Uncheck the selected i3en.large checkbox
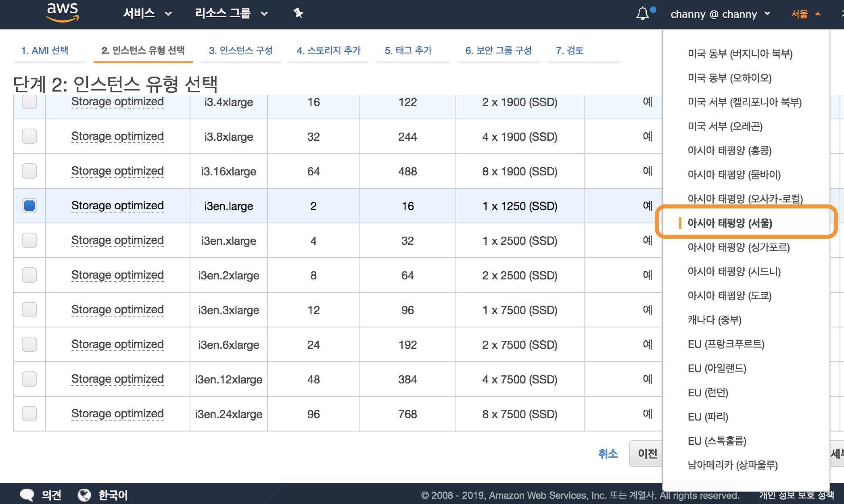Image resolution: width=844 pixels, height=504 pixels. click(29, 206)
